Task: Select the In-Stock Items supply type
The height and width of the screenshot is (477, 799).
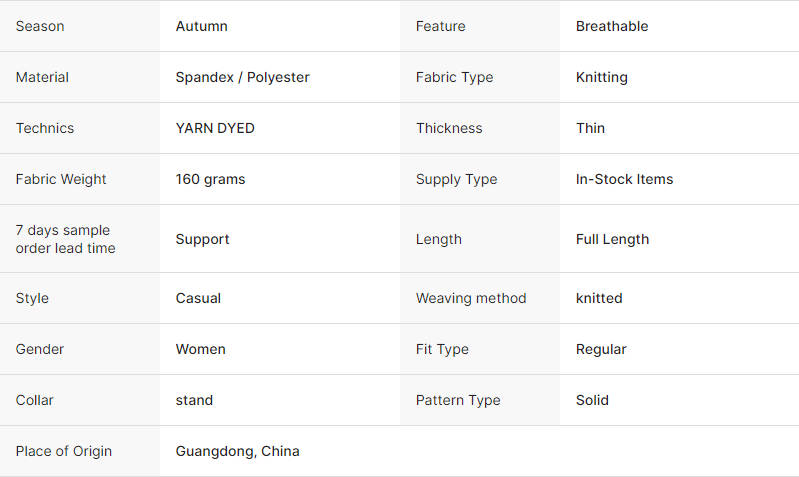Action: coord(624,179)
